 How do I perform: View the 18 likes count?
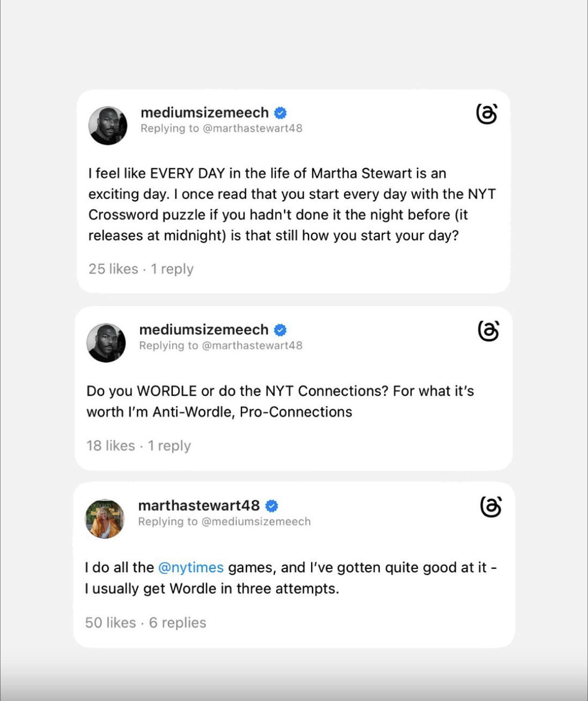point(111,446)
